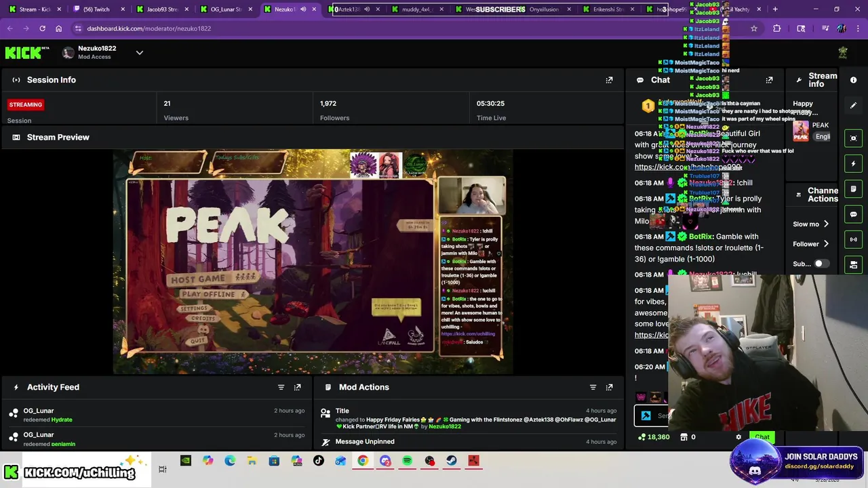The height and width of the screenshot is (488, 868).
Task: Mute the Nezuko tab audio icon
Action: point(303,9)
